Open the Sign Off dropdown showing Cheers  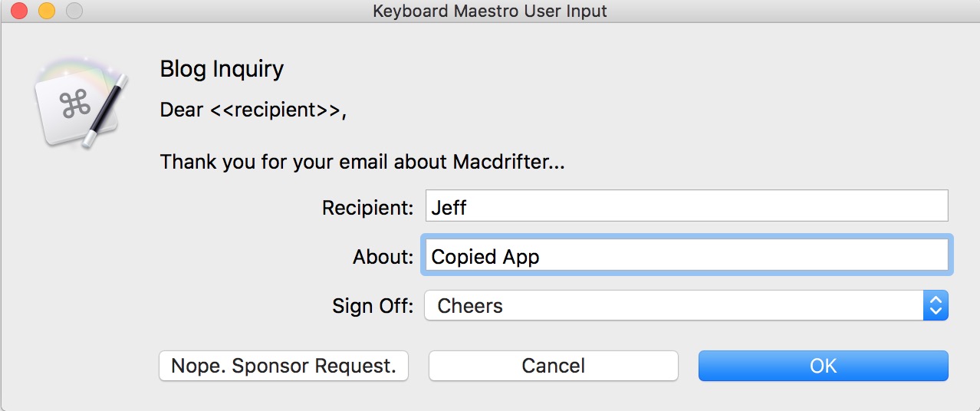[687, 305]
